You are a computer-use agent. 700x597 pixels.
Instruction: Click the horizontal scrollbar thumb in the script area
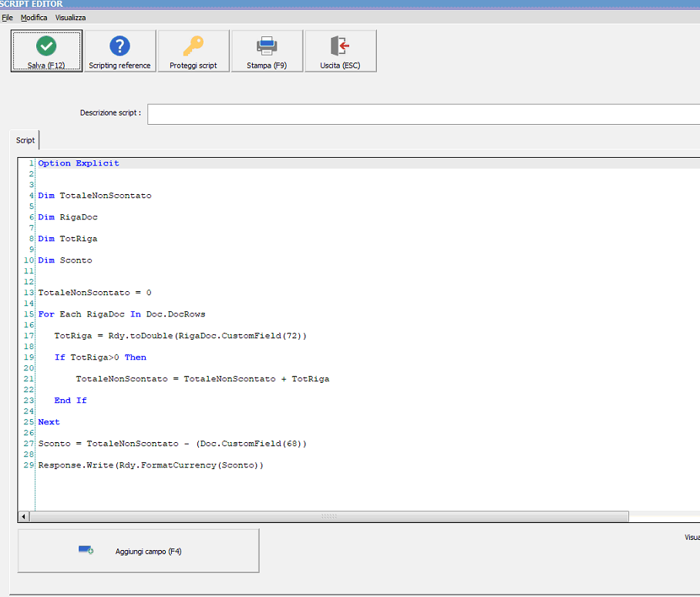pyautogui.click(x=329, y=517)
